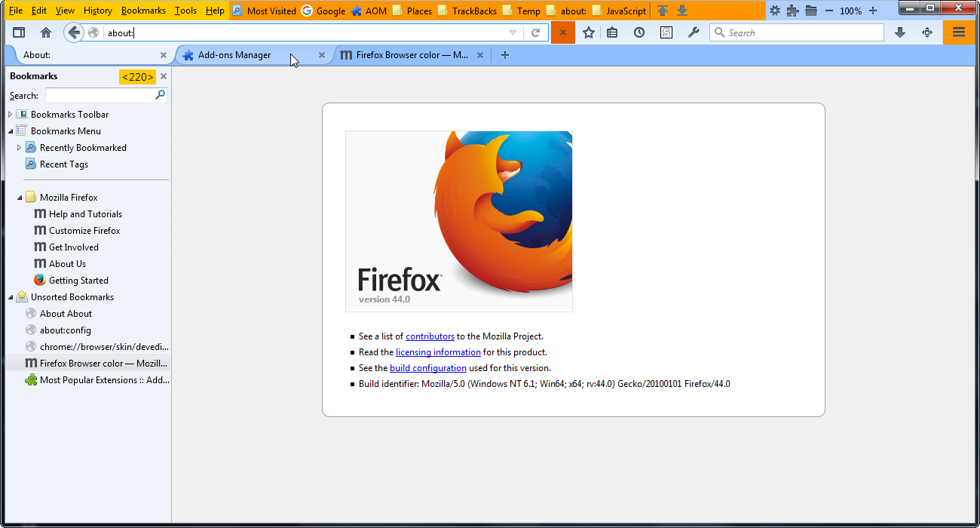Click the wrench developer tools icon
The image size is (980, 528).
(x=694, y=32)
